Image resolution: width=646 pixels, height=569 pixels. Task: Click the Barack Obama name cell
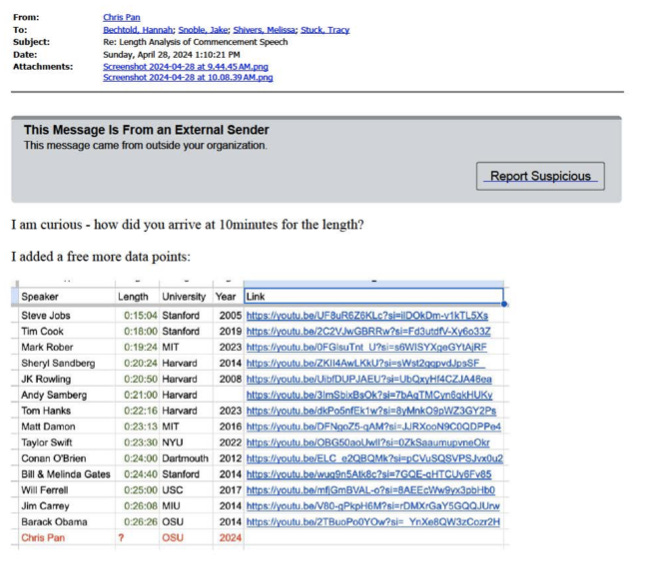pos(67,522)
